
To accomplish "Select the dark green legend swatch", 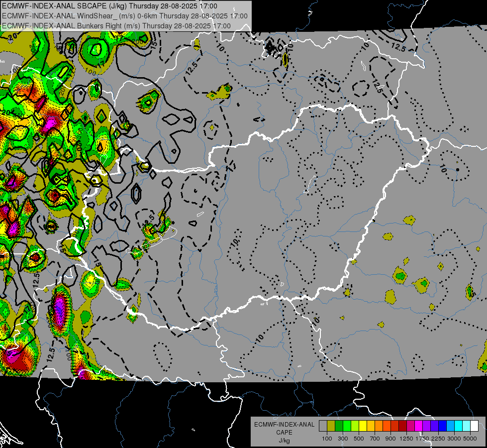I will (x=339, y=426).
